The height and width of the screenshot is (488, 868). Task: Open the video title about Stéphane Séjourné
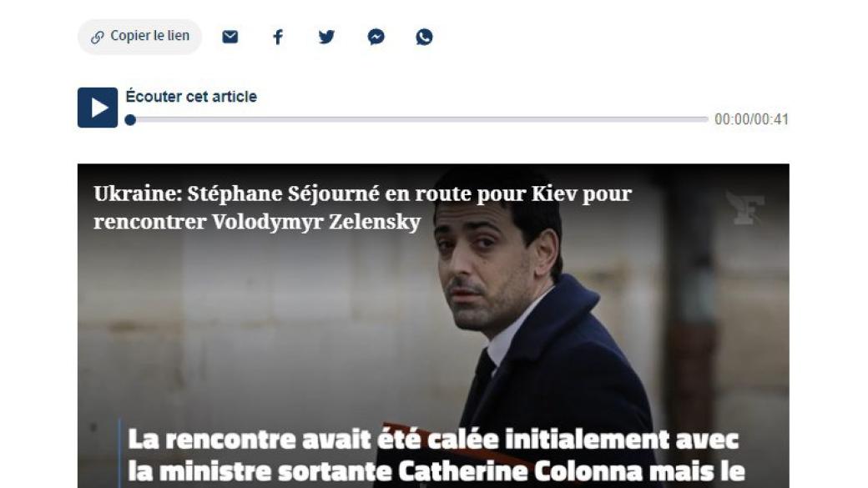pos(362,208)
